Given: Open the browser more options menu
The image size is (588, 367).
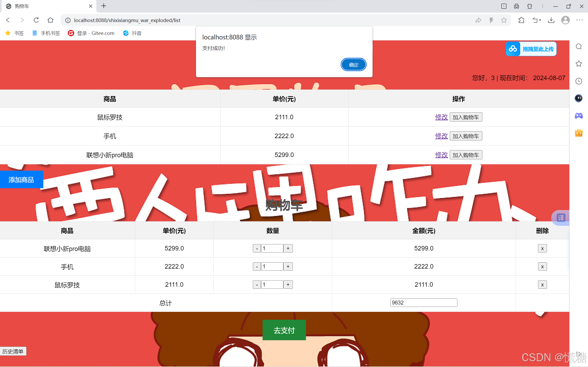Looking at the screenshot, I should [579, 20].
